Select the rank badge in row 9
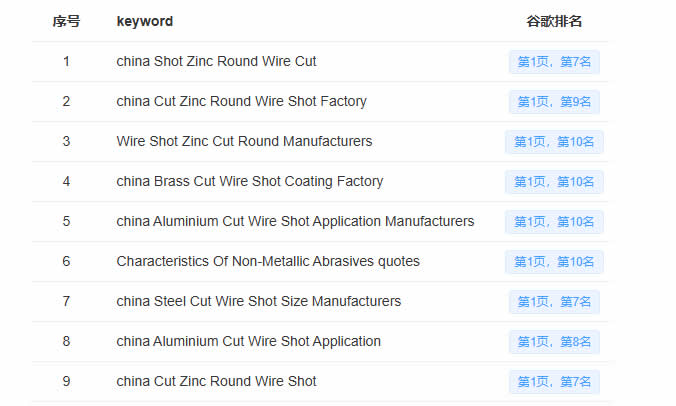The height and width of the screenshot is (406, 676). (554, 382)
